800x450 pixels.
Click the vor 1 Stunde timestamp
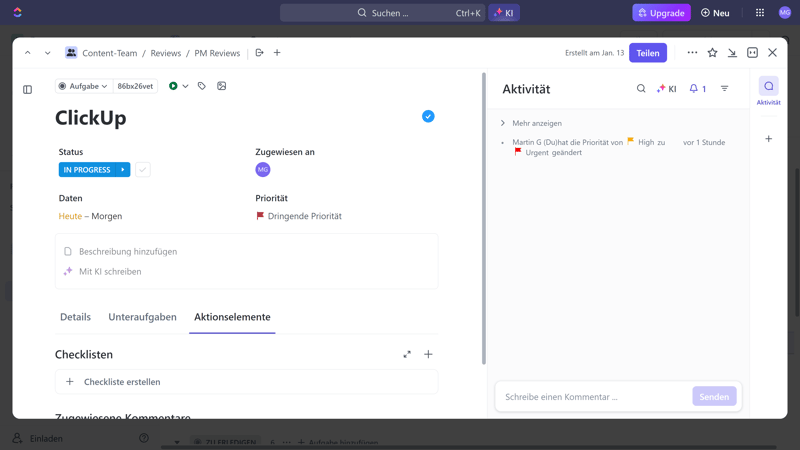pos(704,142)
